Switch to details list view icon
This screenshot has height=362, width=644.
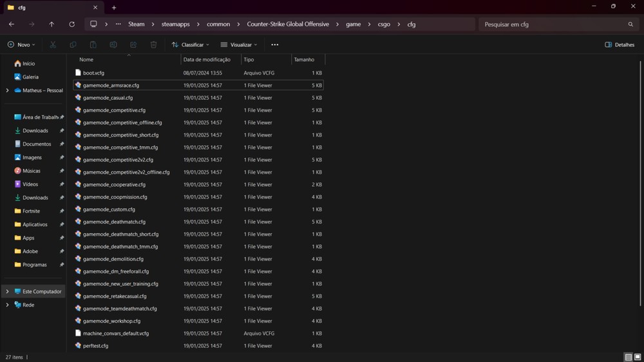pyautogui.click(x=628, y=357)
